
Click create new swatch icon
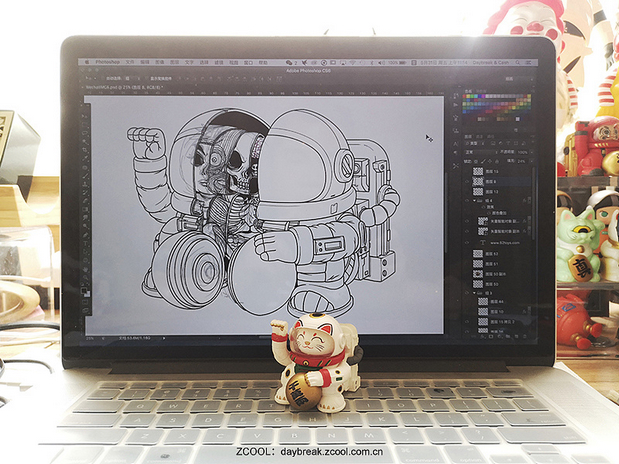pos(518,130)
